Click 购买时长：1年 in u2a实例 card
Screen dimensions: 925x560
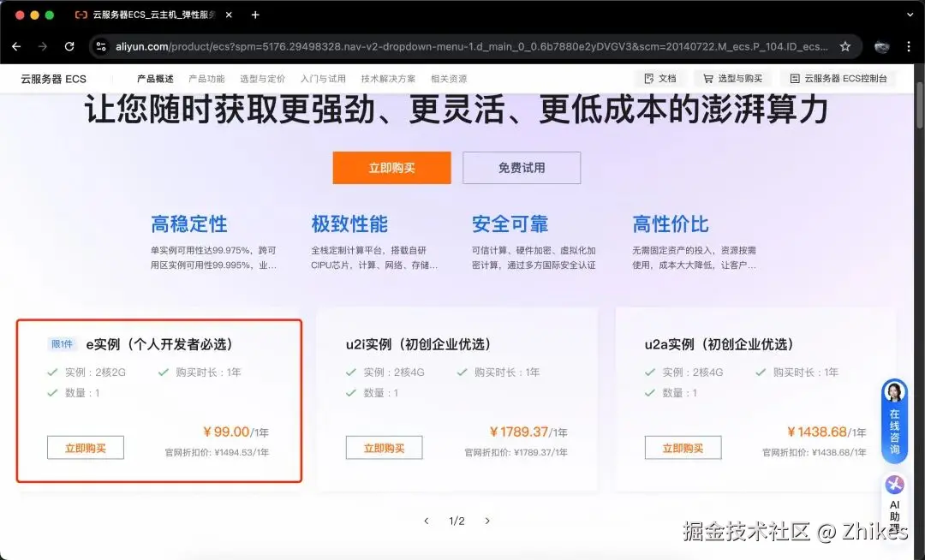[x=806, y=372]
